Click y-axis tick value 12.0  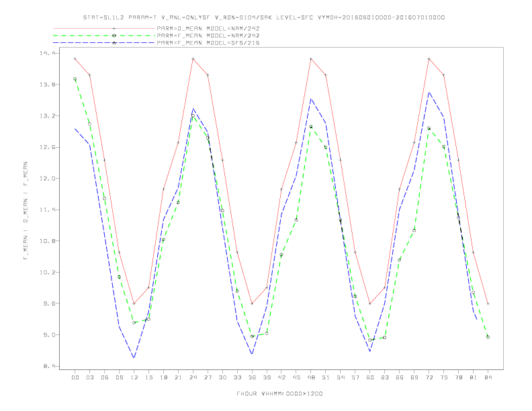click(x=47, y=179)
